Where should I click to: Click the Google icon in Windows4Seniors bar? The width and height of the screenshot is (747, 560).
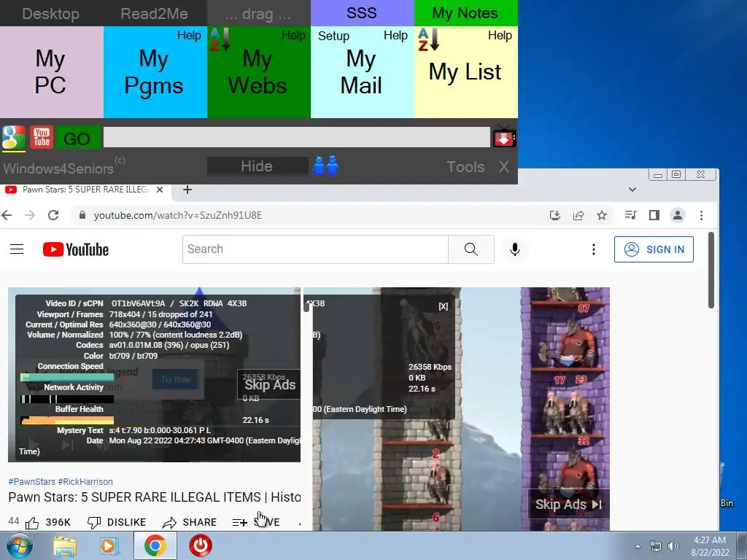pyautogui.click(x=13, y=138)
